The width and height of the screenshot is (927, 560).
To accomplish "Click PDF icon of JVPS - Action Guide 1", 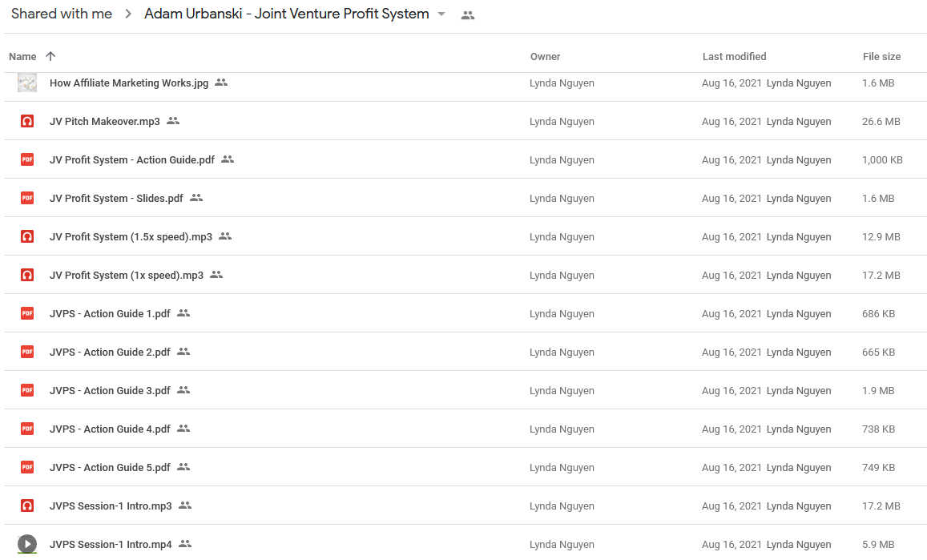I will [x=27, y=313].
